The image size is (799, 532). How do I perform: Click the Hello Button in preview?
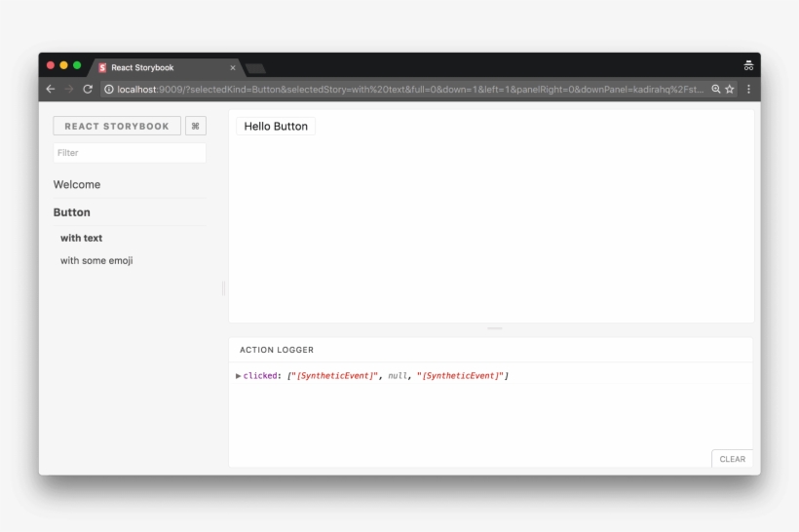276,127
